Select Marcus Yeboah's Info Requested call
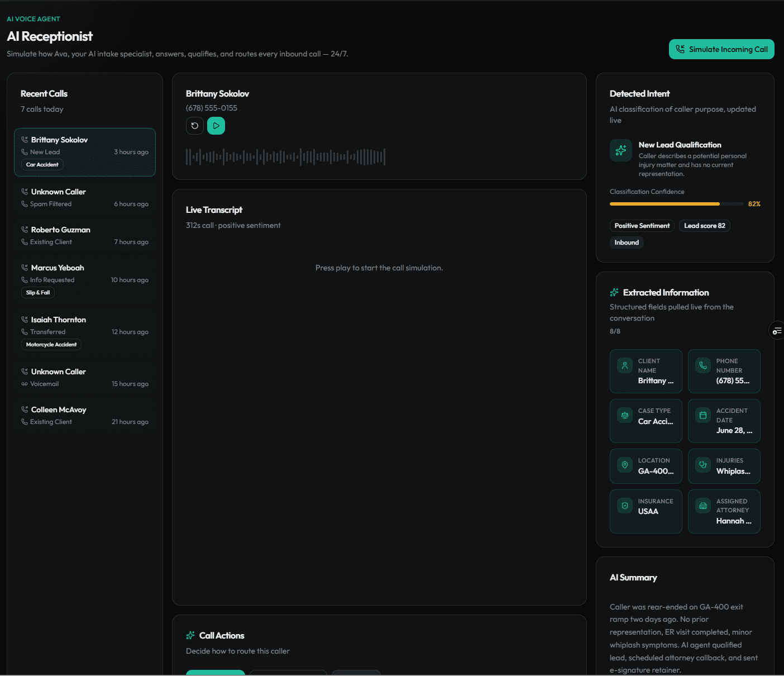This screenshot has width=784, height=676. click(x=85, y=280)
